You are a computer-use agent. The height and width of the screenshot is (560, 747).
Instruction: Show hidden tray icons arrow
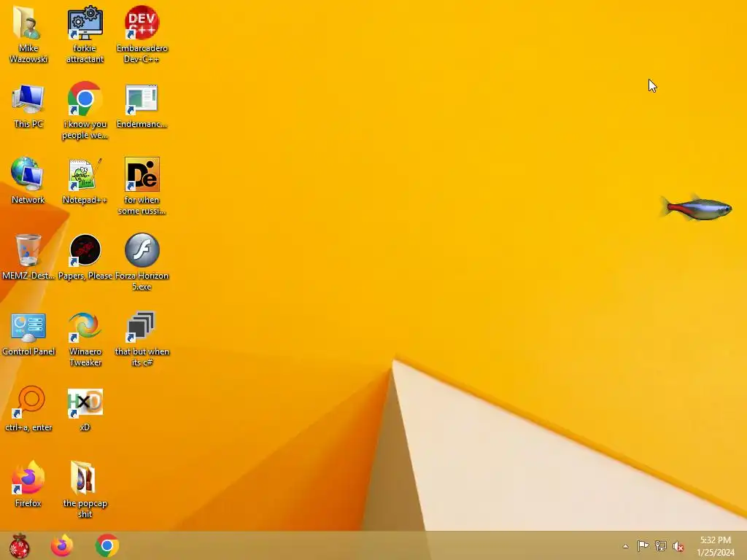(625, 546)
